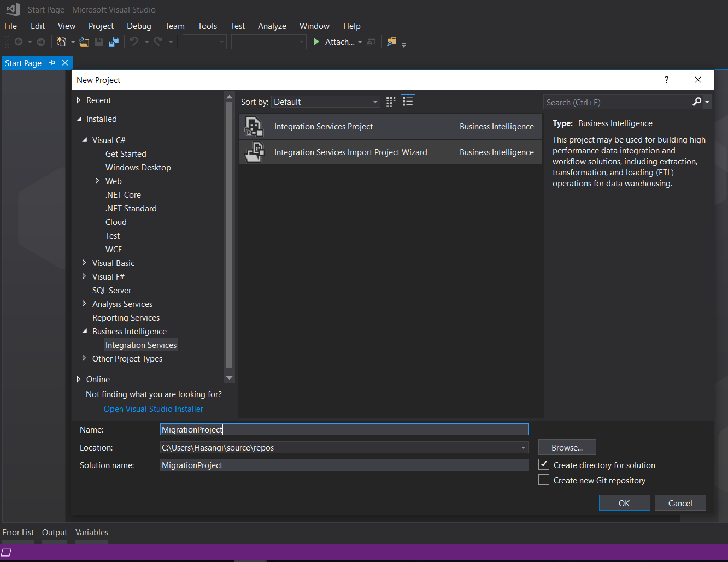Click the dialog help question mark
The image size is (728, 562).
[666, 80]
